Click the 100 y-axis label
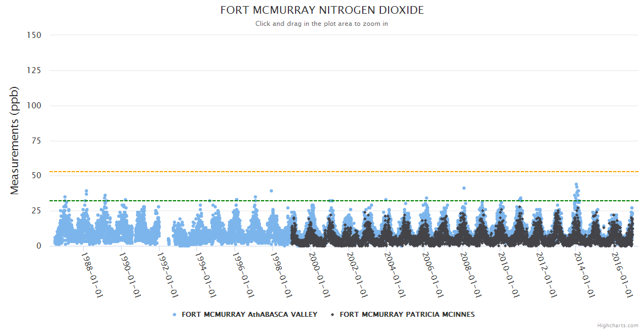The width and height of the screenshot is (644, 330). click(34, 106)
